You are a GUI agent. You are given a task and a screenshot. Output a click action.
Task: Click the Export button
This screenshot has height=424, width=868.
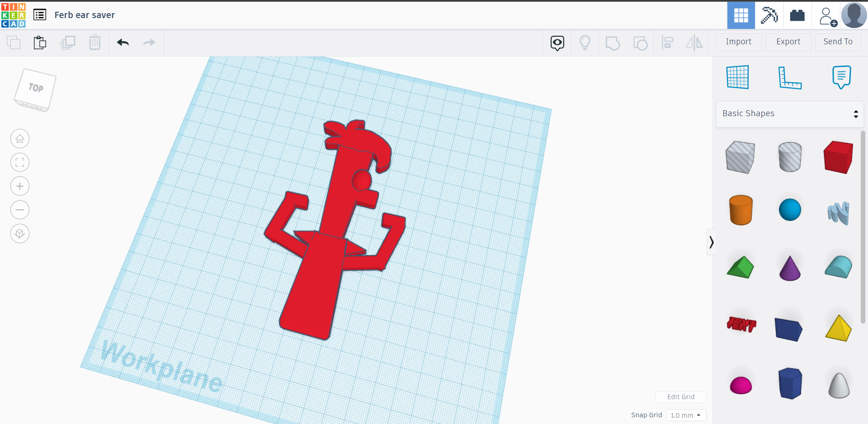click(x=788, y=42)
